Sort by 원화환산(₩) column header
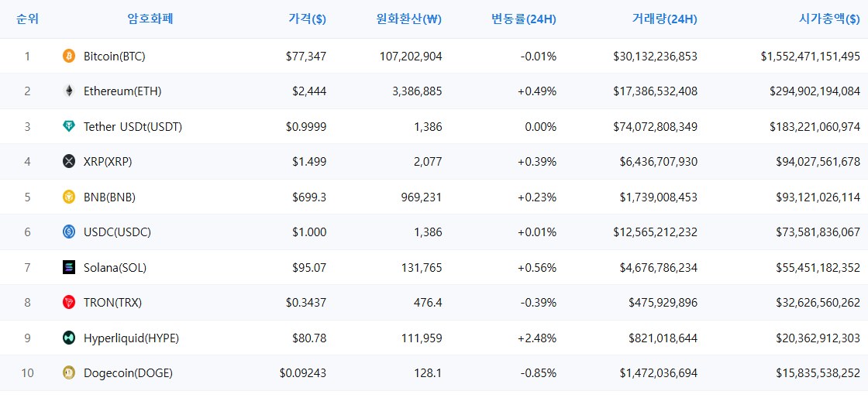868x398 pixels. [x=408, y=19]
